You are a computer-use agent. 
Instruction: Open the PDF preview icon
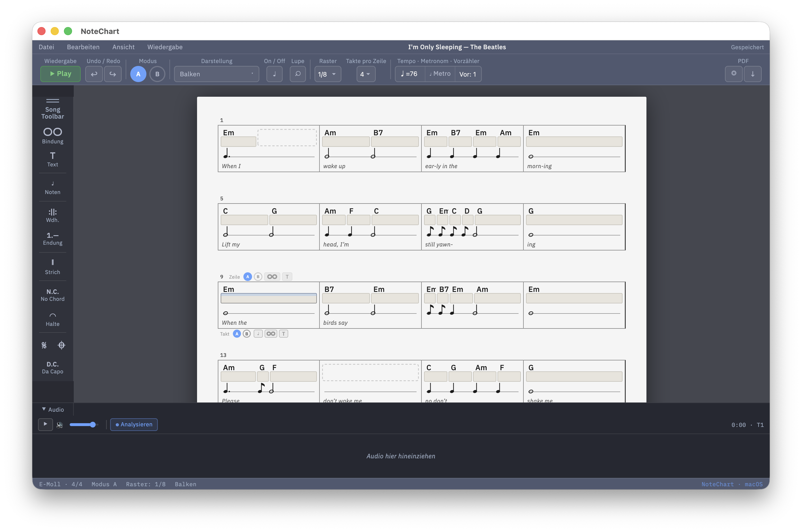[x=734, y=74]
